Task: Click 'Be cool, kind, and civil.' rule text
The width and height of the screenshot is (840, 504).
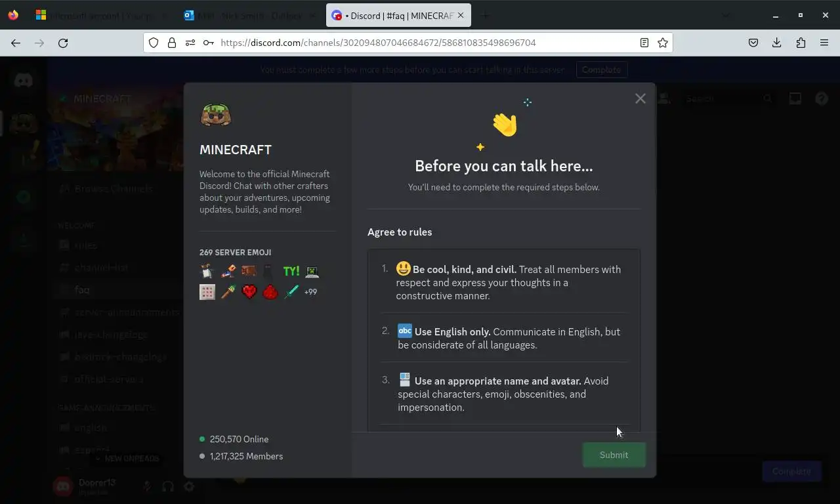Action: [465, 269]
